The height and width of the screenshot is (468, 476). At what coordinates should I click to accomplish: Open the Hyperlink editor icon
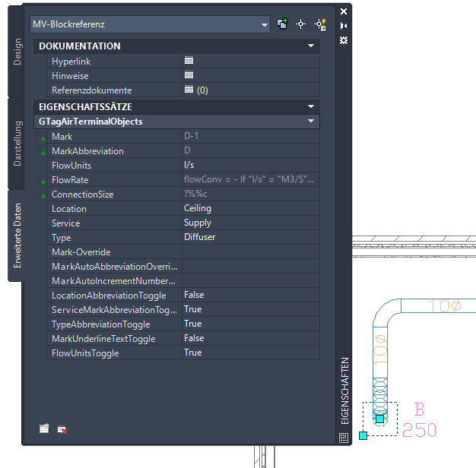pyautogui.click(x=189, y=61)
